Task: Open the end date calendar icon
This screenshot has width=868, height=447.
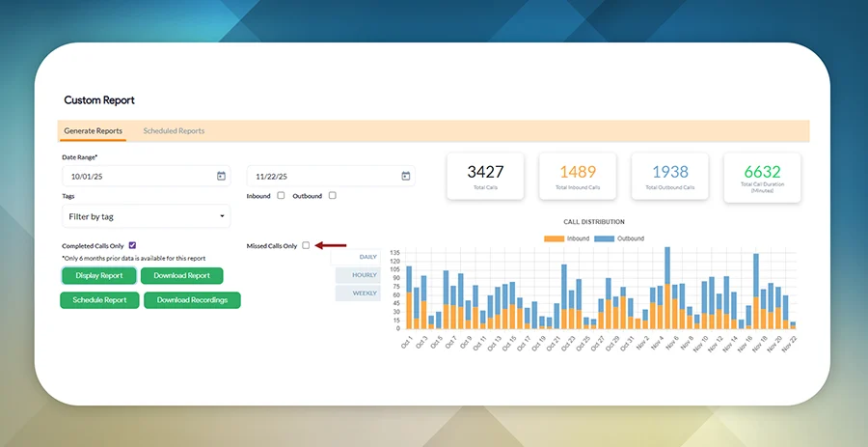Action: (406, 176)
